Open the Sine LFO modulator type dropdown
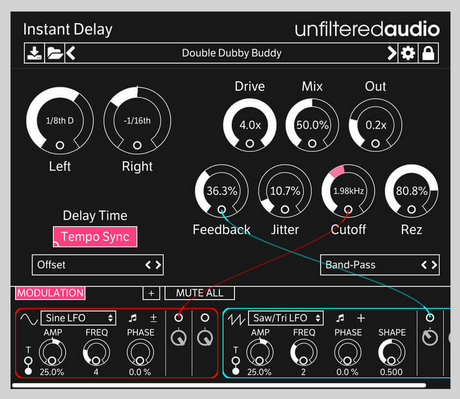 pos(78,318)
